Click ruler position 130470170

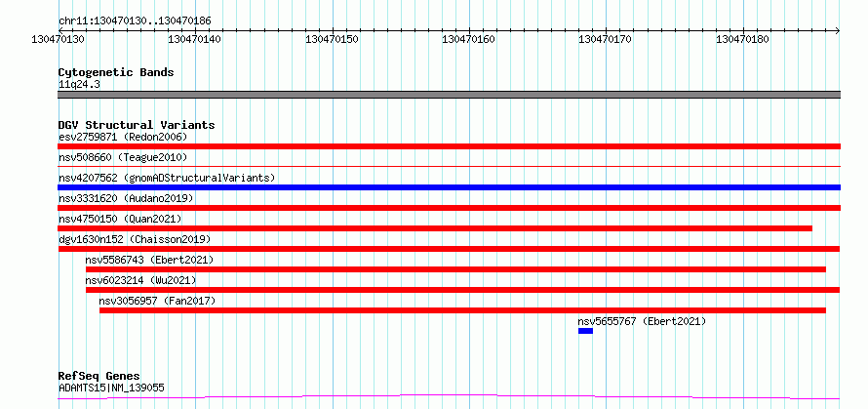[x=605, y=39]
